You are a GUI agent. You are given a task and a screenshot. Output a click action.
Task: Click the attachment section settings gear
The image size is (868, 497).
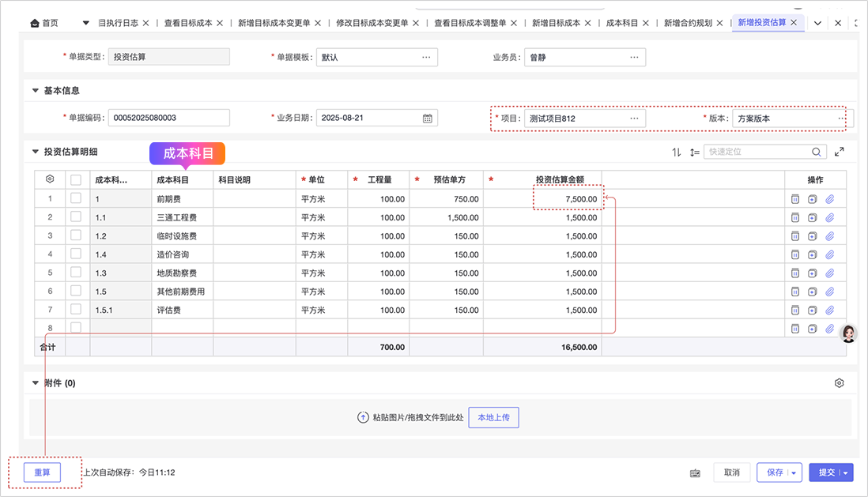point(840,383)
